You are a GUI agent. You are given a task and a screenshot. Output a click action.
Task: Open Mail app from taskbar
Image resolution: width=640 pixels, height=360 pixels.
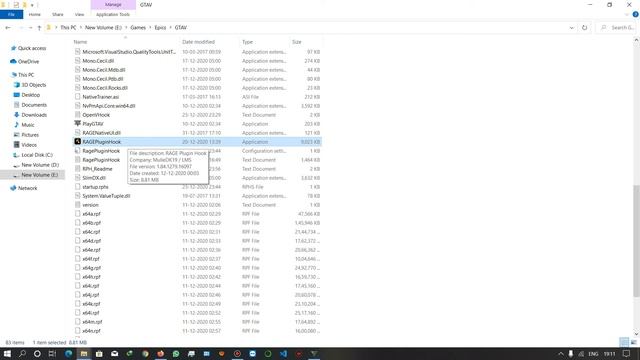tap(114, 353)
